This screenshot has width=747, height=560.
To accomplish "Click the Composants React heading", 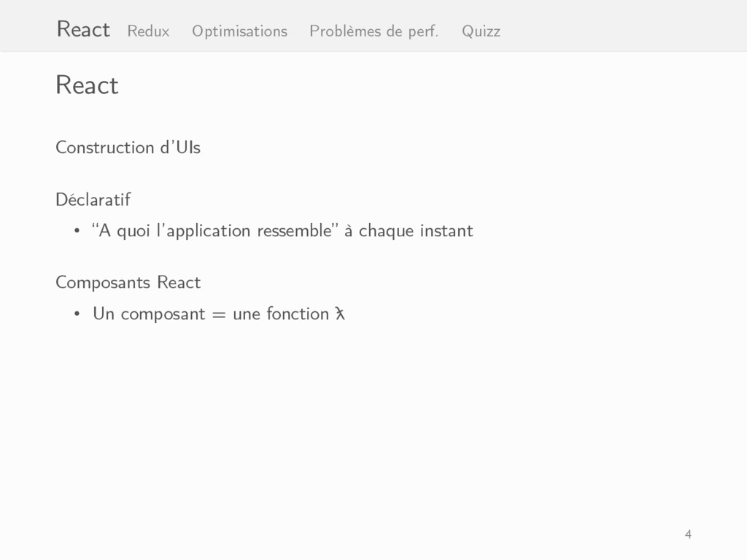I will coord(128,282).
